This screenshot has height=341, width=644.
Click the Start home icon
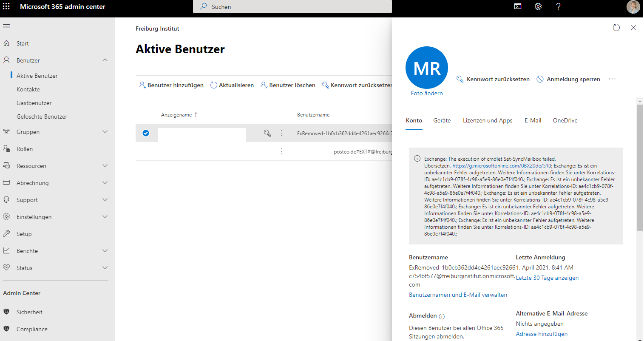(x=6, y=43)
